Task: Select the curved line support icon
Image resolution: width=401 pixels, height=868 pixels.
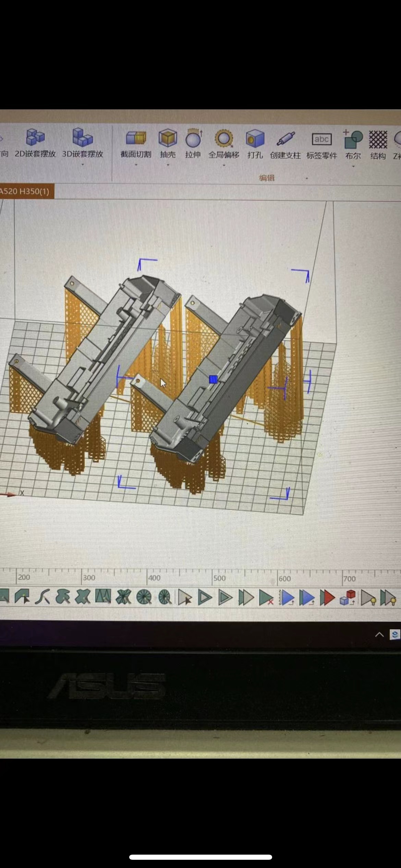Action: click(42, 597)
